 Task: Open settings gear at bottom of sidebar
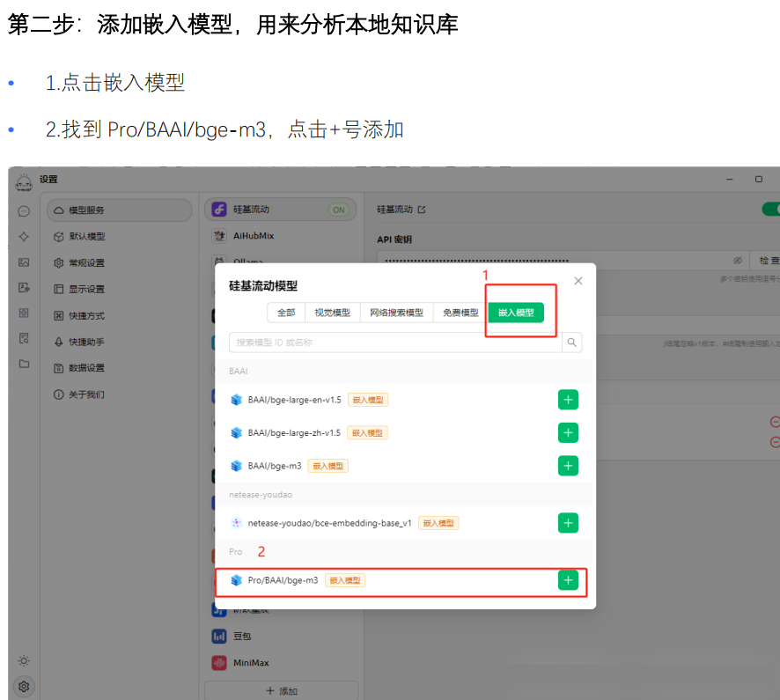click(24, 687)
